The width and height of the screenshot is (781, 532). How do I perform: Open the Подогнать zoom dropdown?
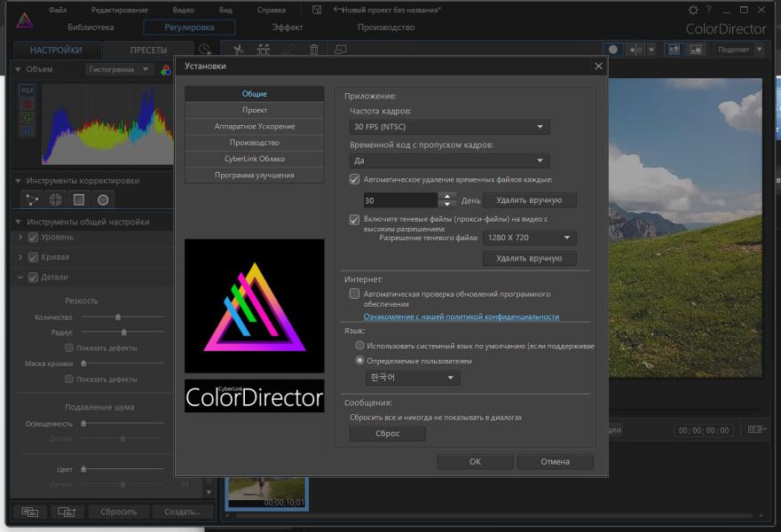739,50
